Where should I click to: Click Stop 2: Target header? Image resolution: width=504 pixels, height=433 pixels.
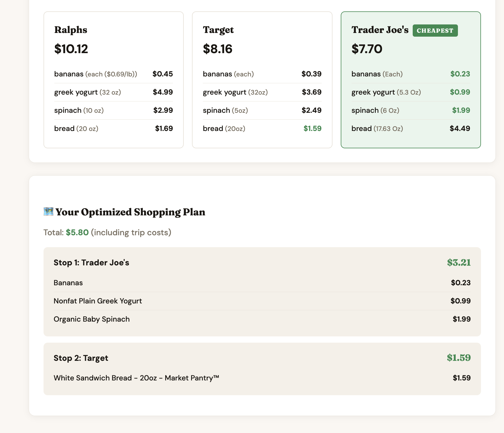click(x=81, y=358)
